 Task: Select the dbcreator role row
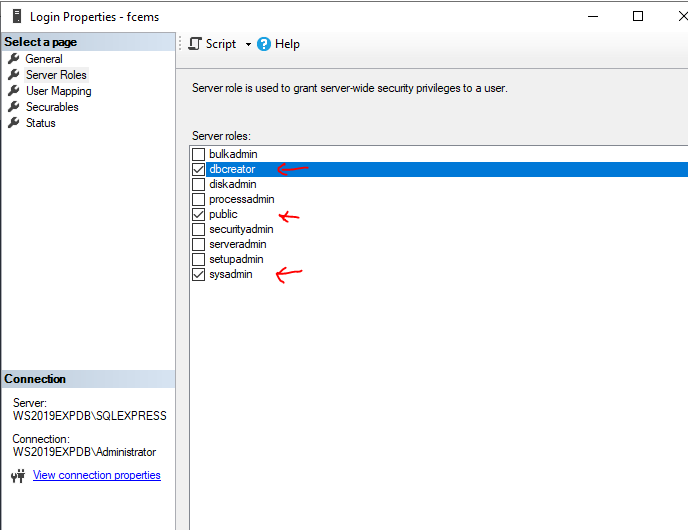click(232, 169)
